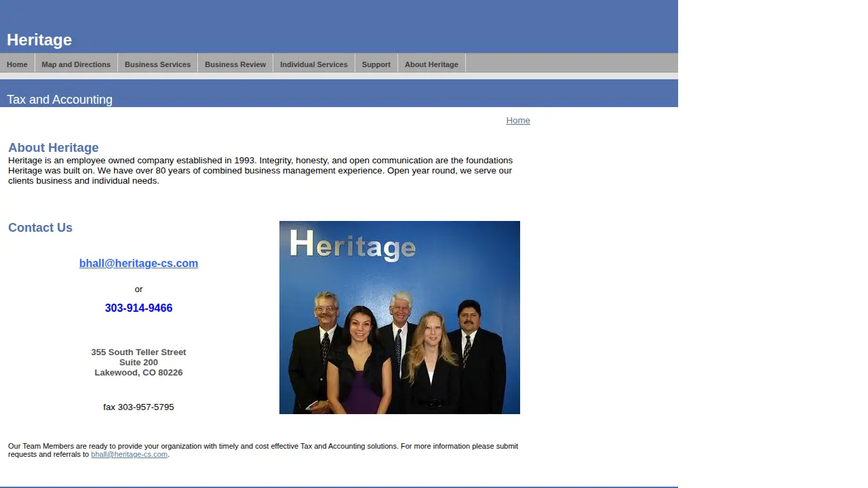Click the Lakewood, CO 80226 line

(138, 373)
